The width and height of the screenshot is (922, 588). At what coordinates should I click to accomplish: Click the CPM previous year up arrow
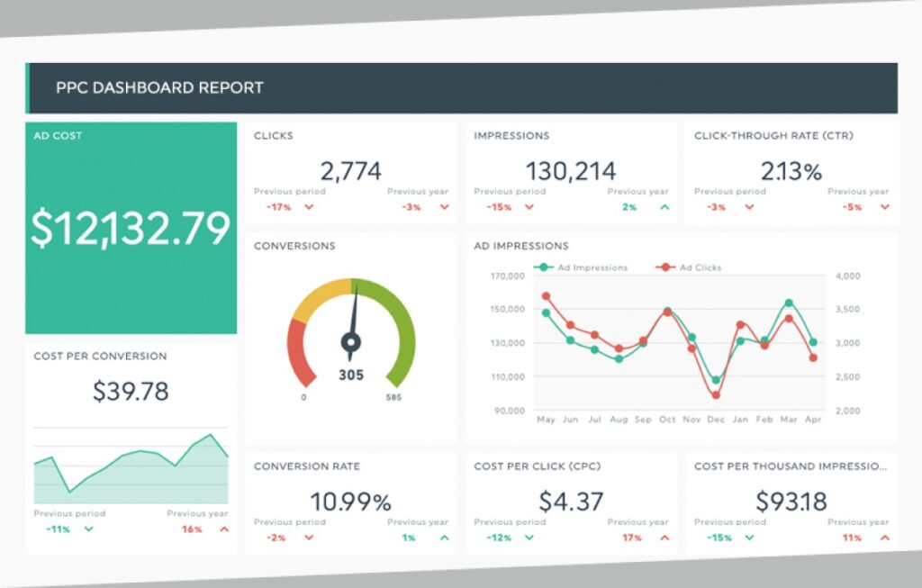[884, 538]
